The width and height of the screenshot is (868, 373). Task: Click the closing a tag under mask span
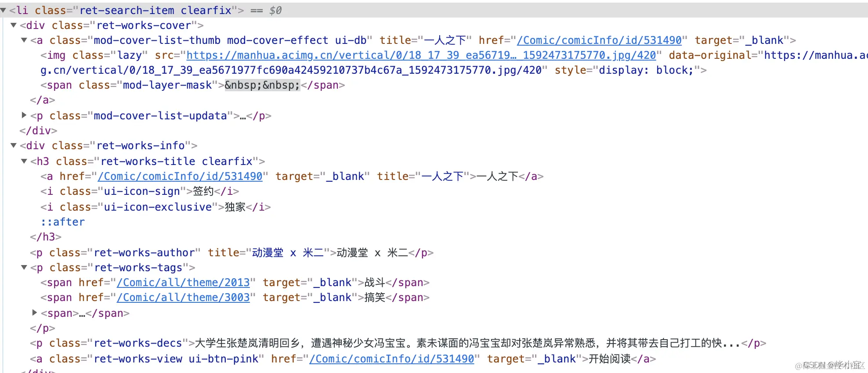pyautogui.click(x=43, y=100)
